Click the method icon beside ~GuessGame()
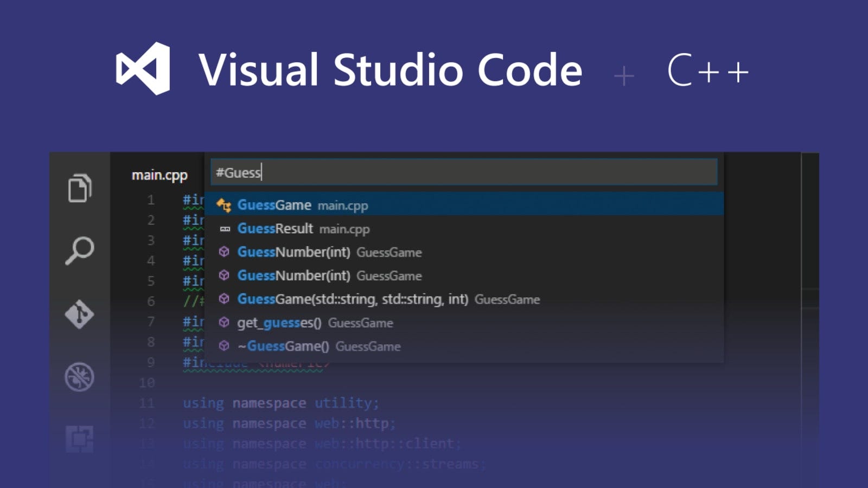Screen dimensions: 868x488 click(224, 346)
